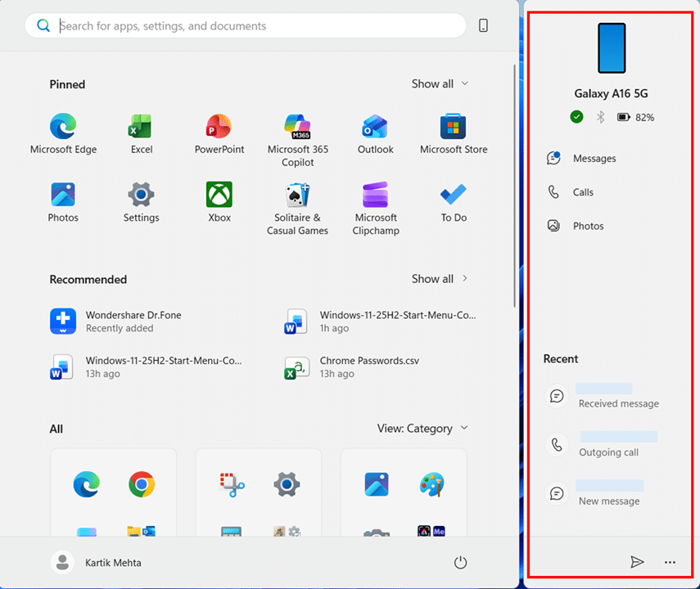The width and height of the screenshot is (700, 589).
Task: Open the recent Outgoing call entry
Action: click(x=607, y=444)
